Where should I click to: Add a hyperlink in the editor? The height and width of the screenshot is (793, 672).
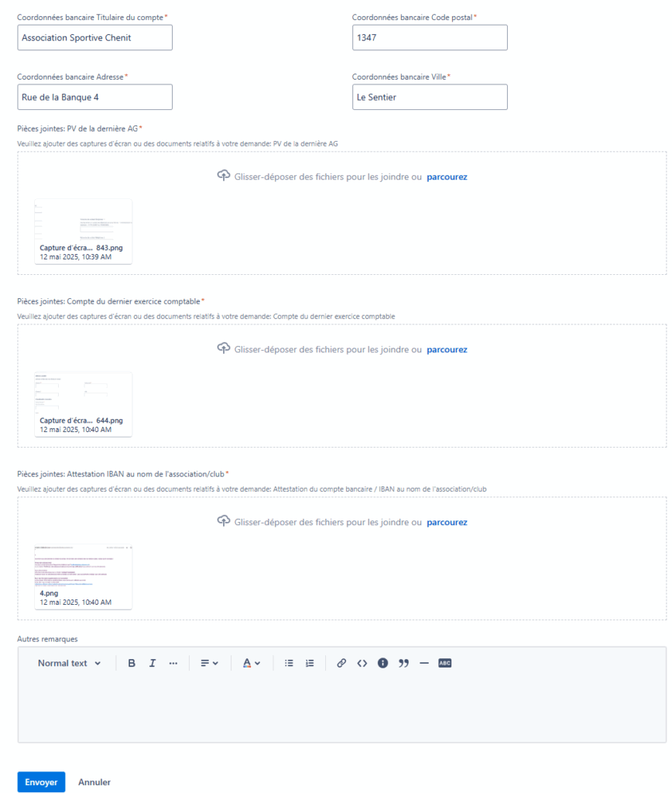(x=341, y=663)
